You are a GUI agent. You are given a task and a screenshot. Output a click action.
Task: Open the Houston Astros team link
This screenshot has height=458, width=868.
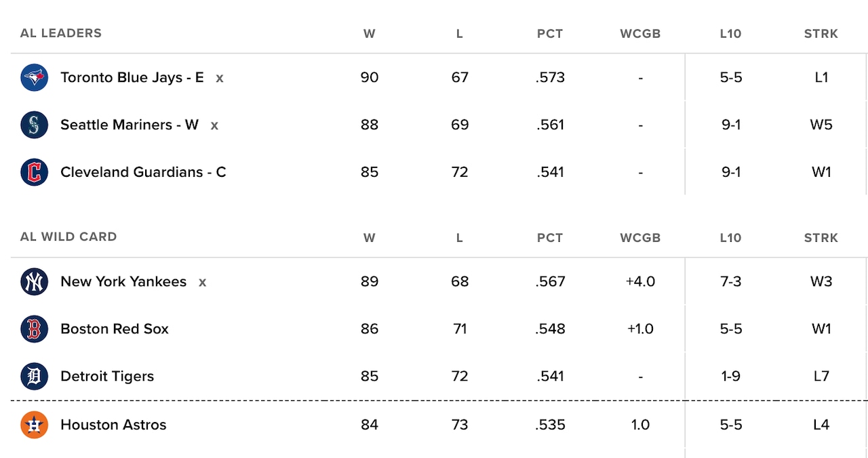[113, 425]
